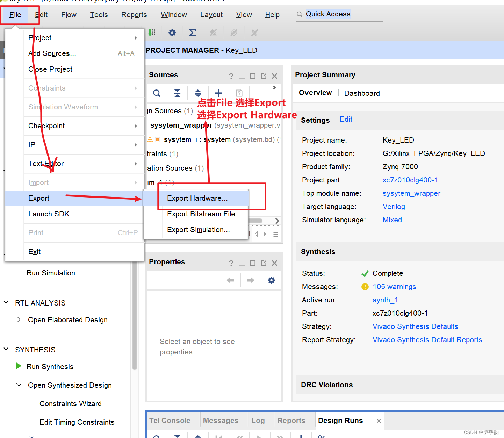
Task: Open the View menu
Action: click(x=244, y=15)
